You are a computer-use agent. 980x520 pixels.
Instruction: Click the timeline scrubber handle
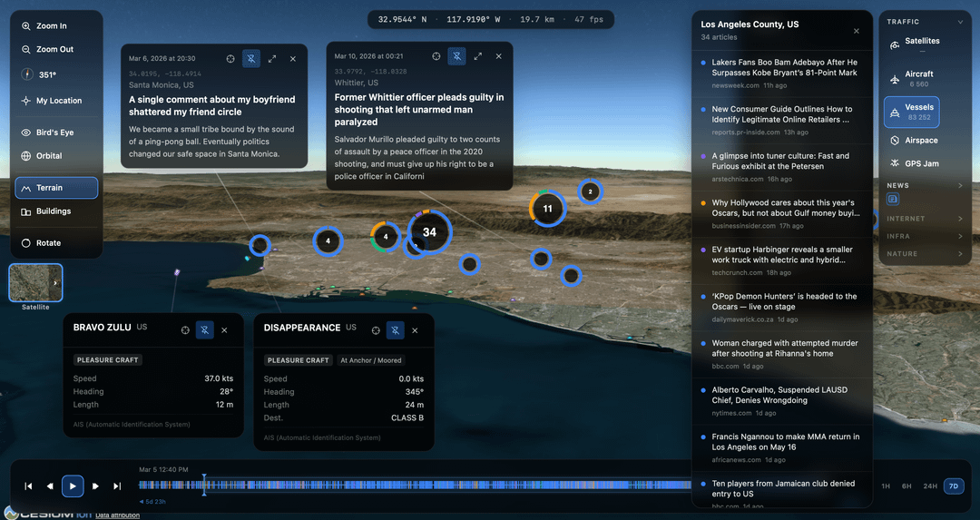tap(204, 485)
